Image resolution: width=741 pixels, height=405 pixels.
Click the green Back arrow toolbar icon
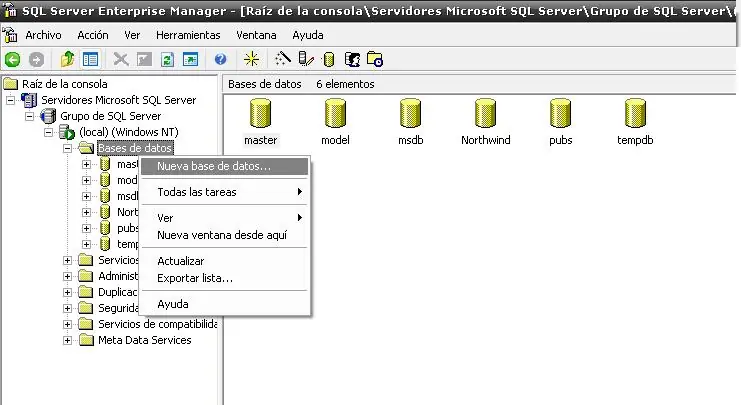[12, 60]
